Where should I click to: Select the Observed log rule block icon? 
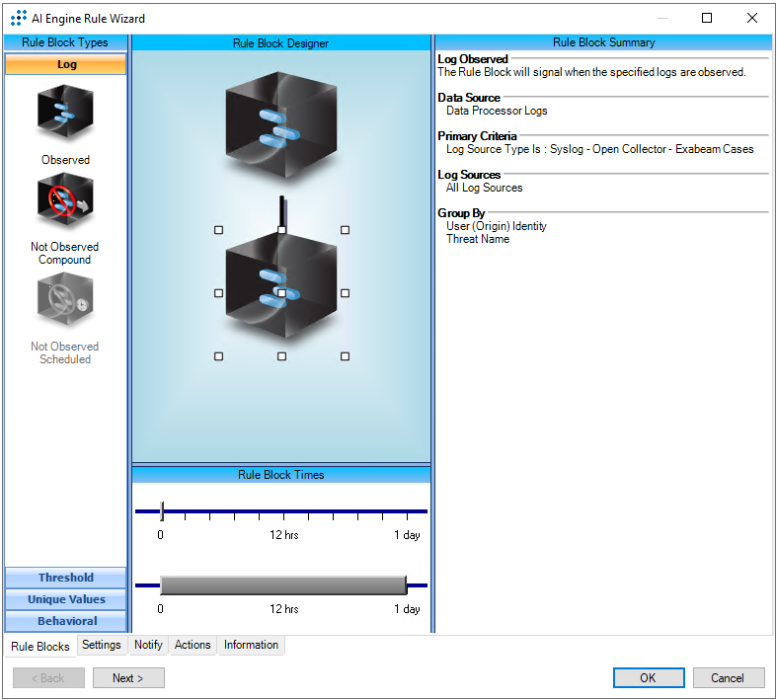[x=65, y=114]
